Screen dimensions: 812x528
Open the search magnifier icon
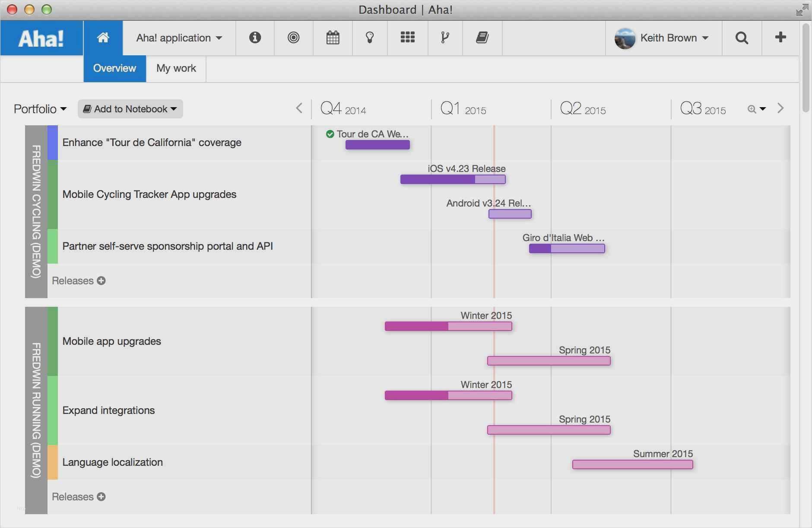point(742,38)
